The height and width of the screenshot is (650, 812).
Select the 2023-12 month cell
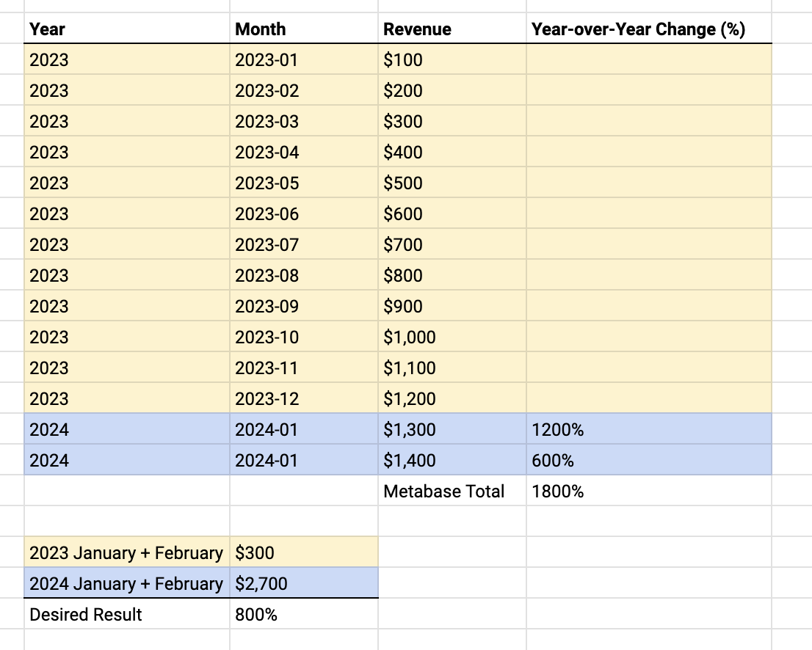304,398
